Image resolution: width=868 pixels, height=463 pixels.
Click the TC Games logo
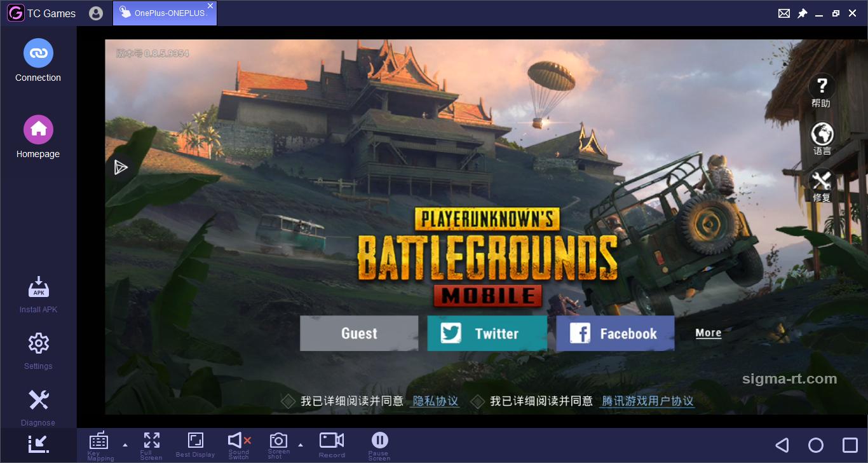tap(15, 13)
